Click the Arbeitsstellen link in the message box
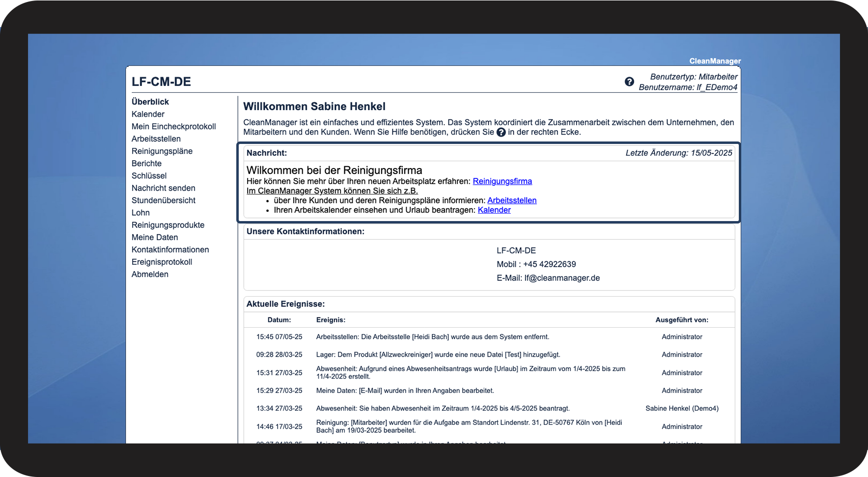868x477 pixels. pos(511,200)
